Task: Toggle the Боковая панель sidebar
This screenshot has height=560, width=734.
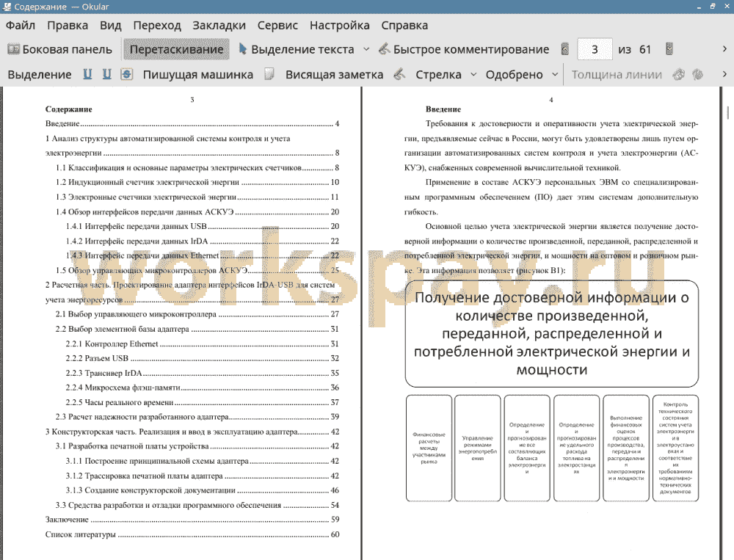Action: (60, 49)
